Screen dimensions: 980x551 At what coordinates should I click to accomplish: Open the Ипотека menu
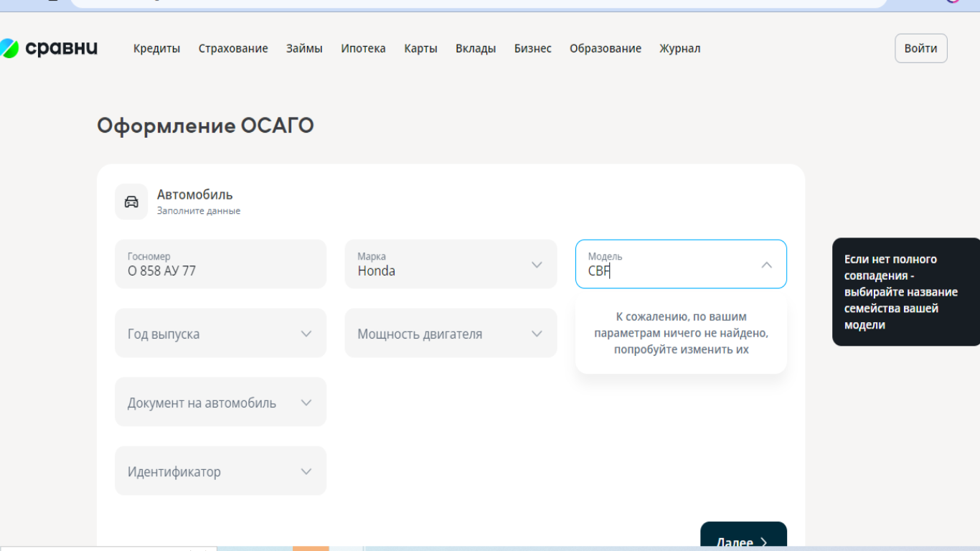(363, 49)
